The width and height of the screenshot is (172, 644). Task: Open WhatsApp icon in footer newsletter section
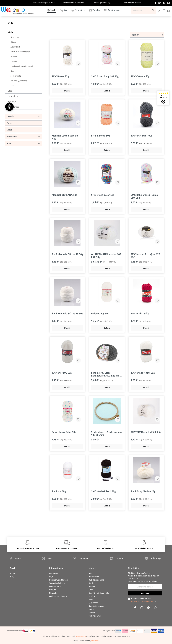click(x=155, y=607)
